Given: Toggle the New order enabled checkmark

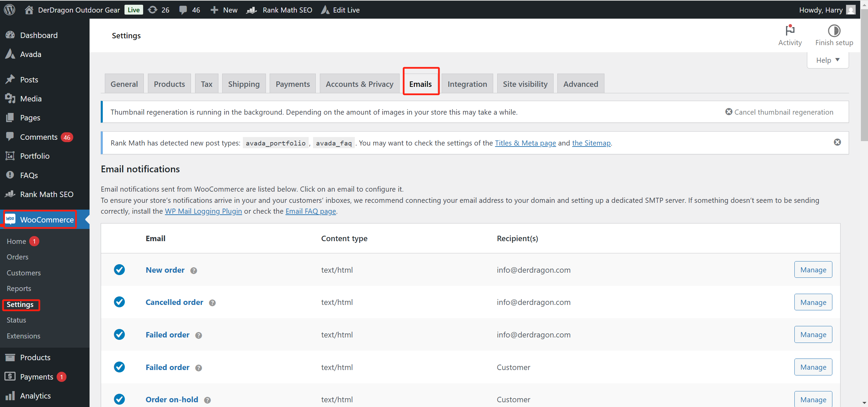Looking at the screenshot, I should (x=119, y=270).
